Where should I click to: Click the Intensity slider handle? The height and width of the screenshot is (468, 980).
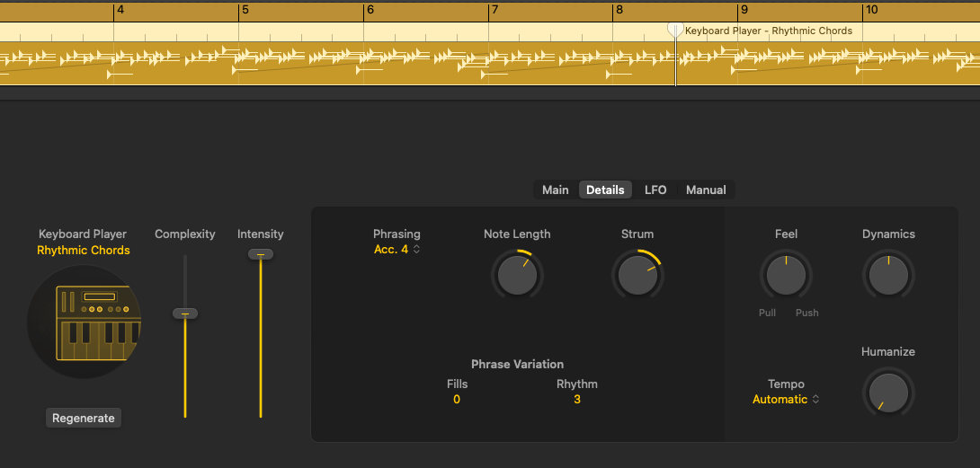click(261, 254)
